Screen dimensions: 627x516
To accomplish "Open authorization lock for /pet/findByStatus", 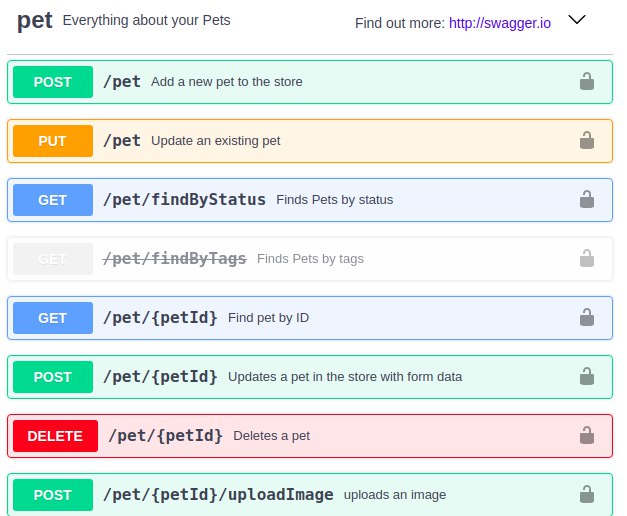I will pyautogui.click(x=587, y=199).
